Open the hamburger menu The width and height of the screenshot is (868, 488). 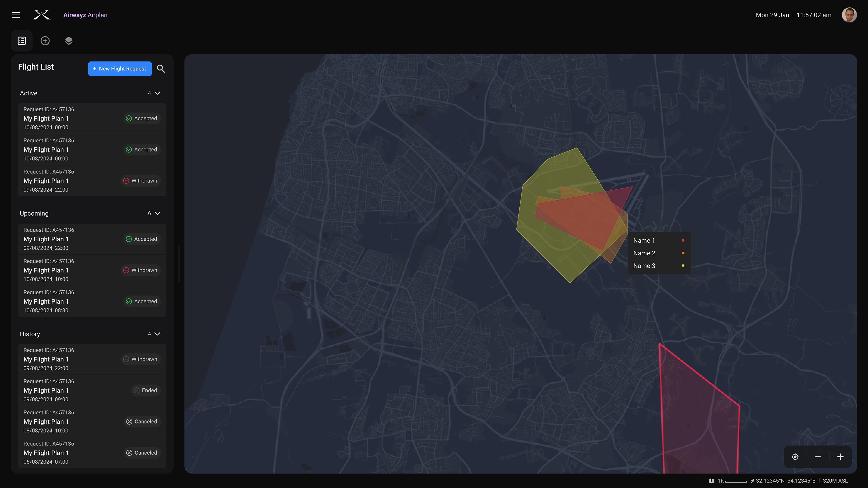pyautogui.click(x=16, y=15)
